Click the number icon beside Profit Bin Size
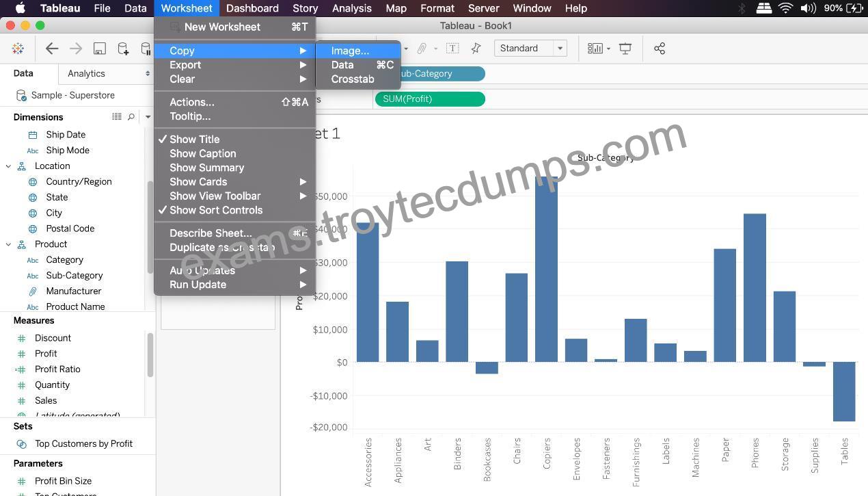 click(x=22, y=481)
